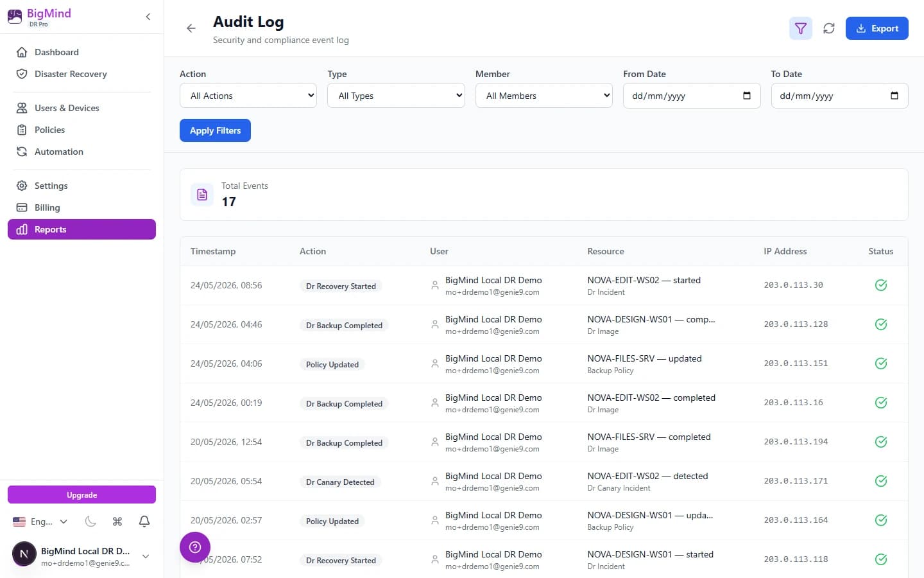Viewport: 924px width, 578px height.
Task: Click status check icon for 24/05/2026, 08:56 row
Action: pos(881,285)
